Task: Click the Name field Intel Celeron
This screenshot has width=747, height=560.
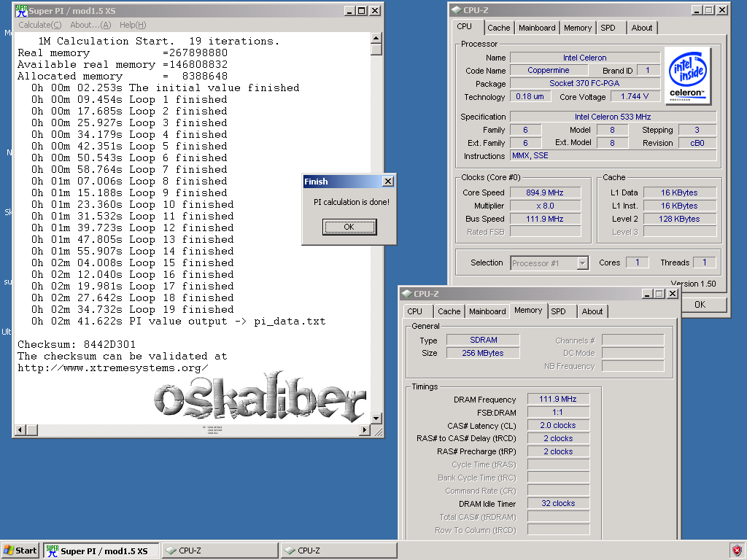Action: click(584, 58)
